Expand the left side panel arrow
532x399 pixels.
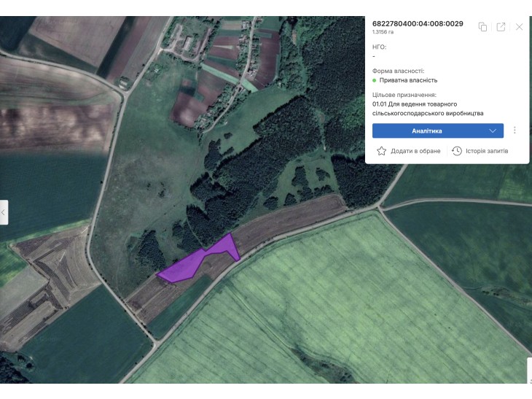pyautogui.click(x=4, y=212)
